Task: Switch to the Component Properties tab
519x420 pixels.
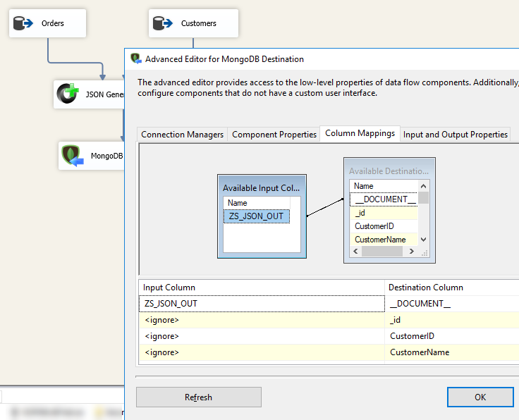Action: click(274, 135)
